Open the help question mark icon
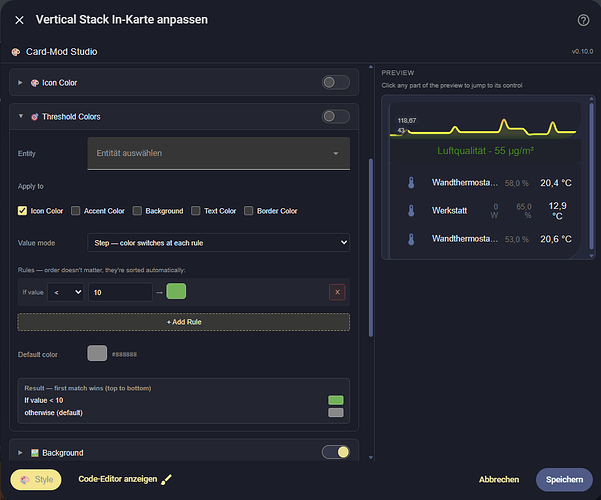This screenshot has height=500, width=601. click(583, 20)
